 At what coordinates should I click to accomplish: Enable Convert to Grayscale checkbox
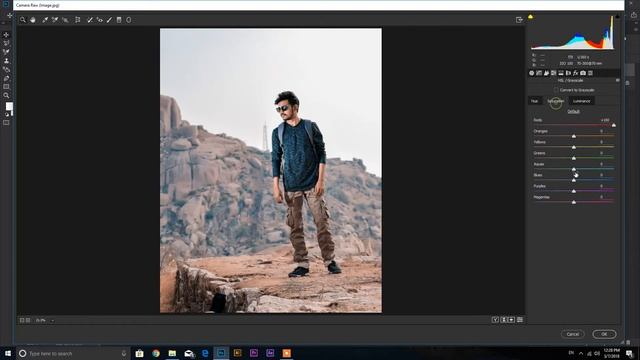pos(556,90)
